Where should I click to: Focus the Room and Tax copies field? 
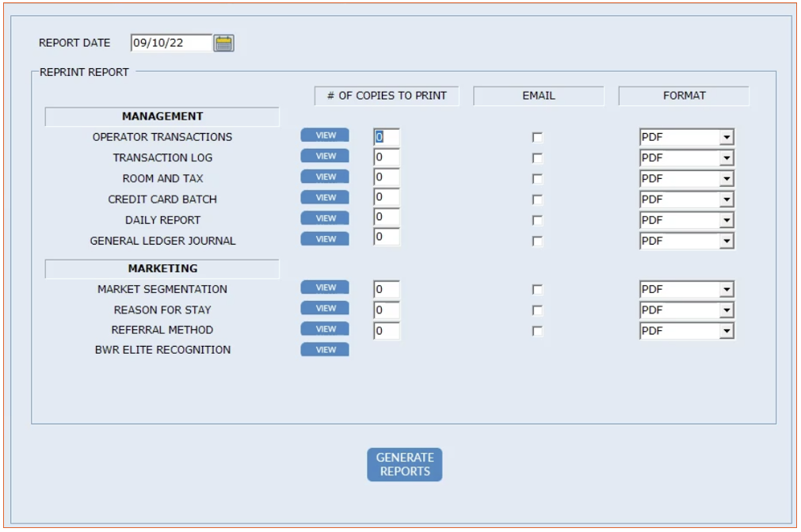pyautogui.click(x=387, y=177)
